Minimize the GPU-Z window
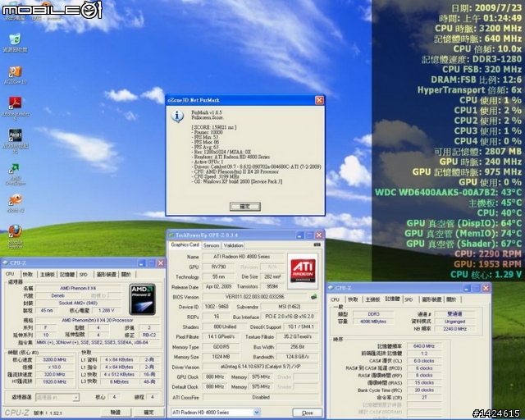Image resolution: width=525 pixels, height=420 pixels. [x=300, y=235]
